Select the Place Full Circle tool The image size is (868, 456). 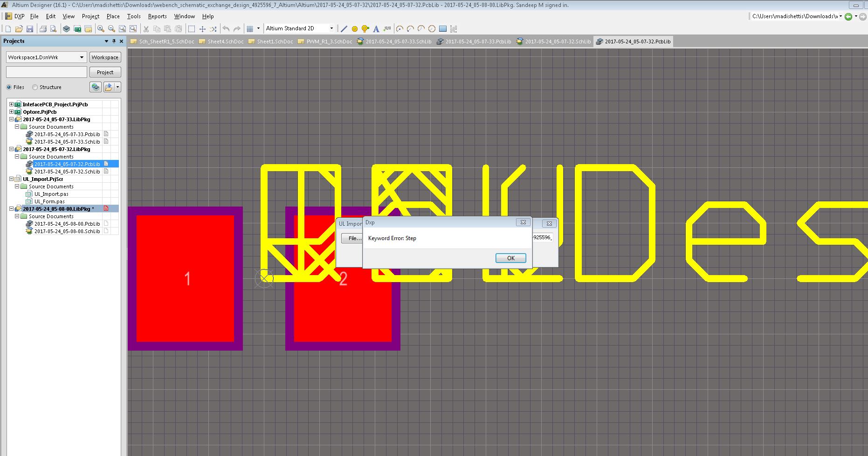432,29
